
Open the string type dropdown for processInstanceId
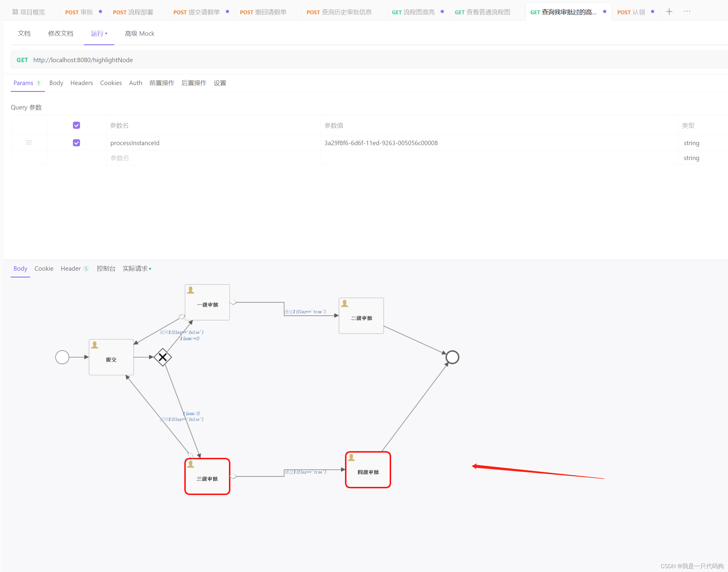click(691, 143)
